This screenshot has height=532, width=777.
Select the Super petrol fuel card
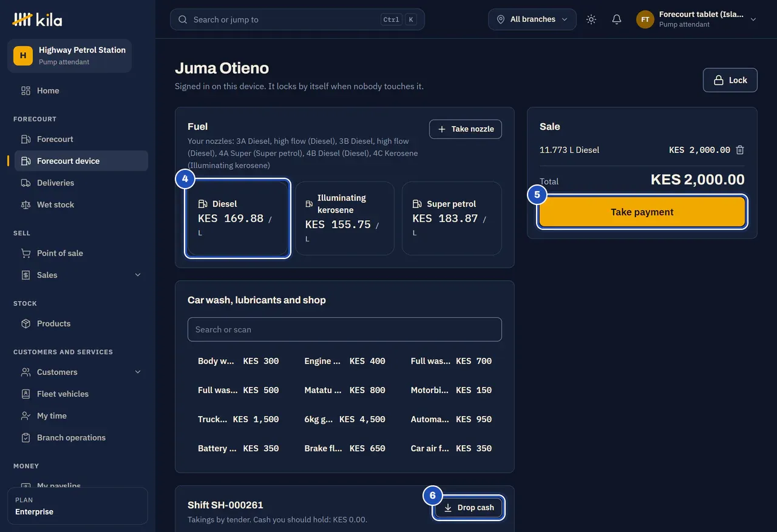[452, 218]
